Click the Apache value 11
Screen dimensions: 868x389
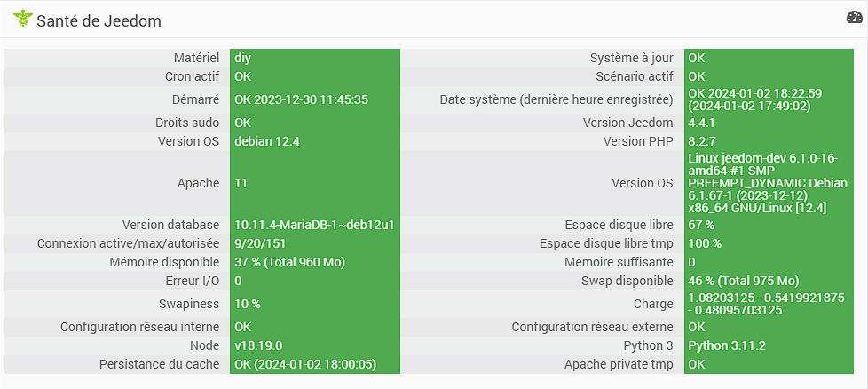click(241, 183)
